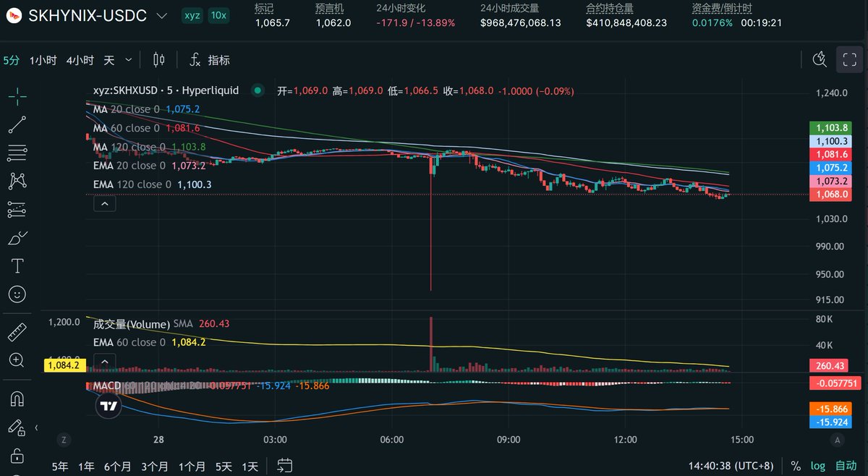Select the pattern drawing tool
Image resolution: width=868 pixels, height=476 pixels.
(x=18, y=181)
